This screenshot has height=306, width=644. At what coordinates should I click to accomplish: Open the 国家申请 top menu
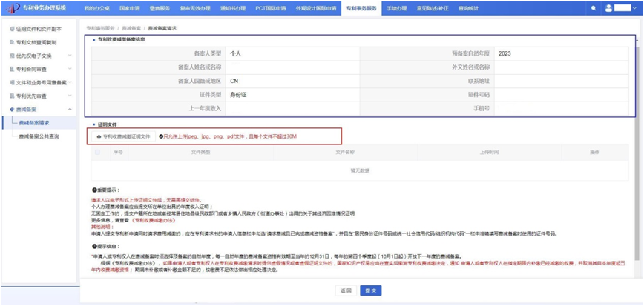click(x=128, y=8)
